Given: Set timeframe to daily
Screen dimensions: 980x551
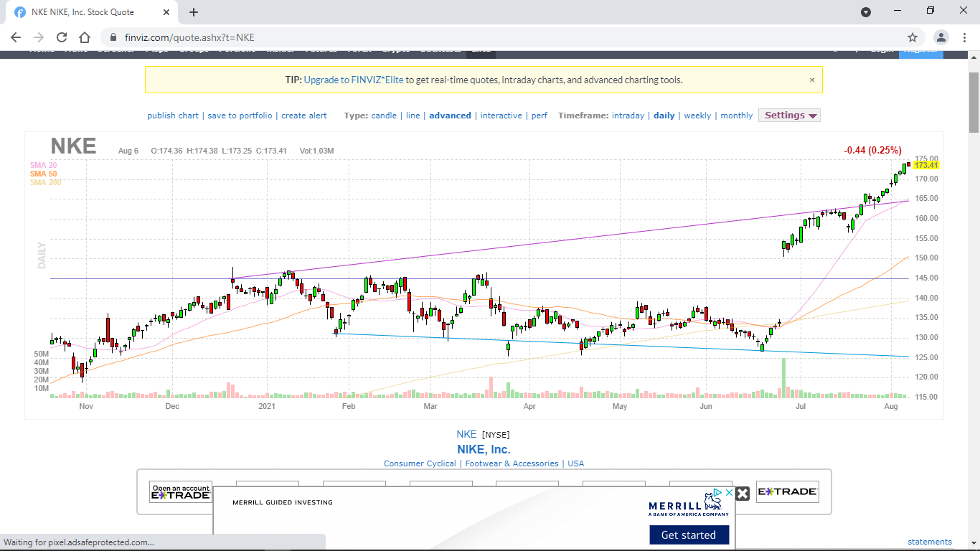Looking at the screenshot, I should [x=664, y=116].
